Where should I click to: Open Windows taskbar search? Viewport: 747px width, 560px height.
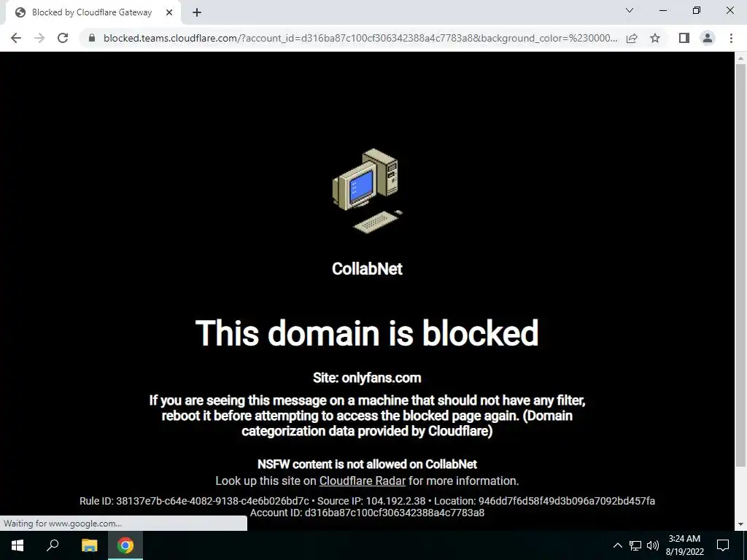pos(53,545)
